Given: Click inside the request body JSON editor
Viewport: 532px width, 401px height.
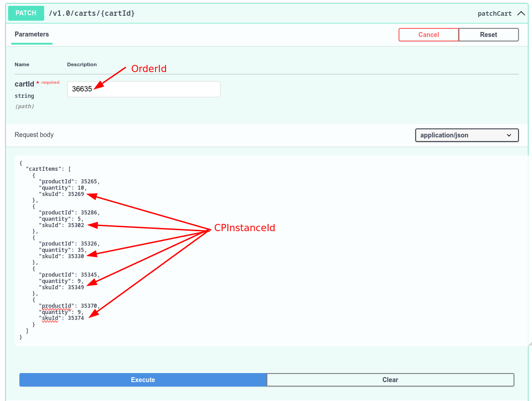Looking at the screenshot, I should pyautogui.click(x=271, y=251).
